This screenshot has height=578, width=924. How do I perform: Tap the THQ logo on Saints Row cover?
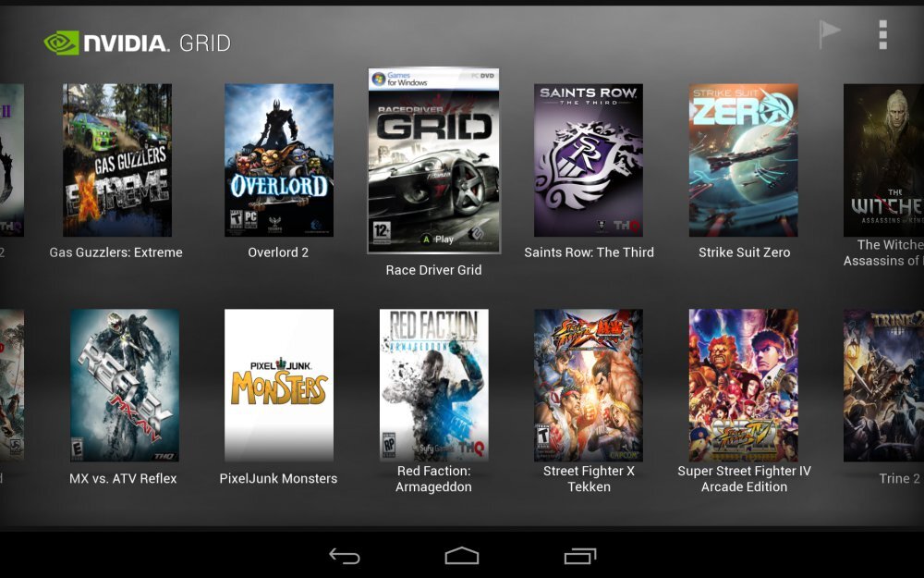[x=626, y=226]
